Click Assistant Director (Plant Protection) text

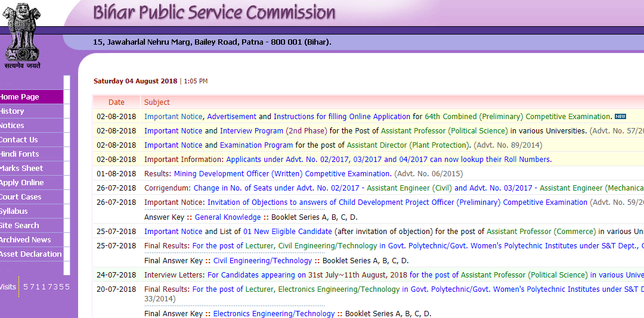pyautogui.click(x=408, y=145)
